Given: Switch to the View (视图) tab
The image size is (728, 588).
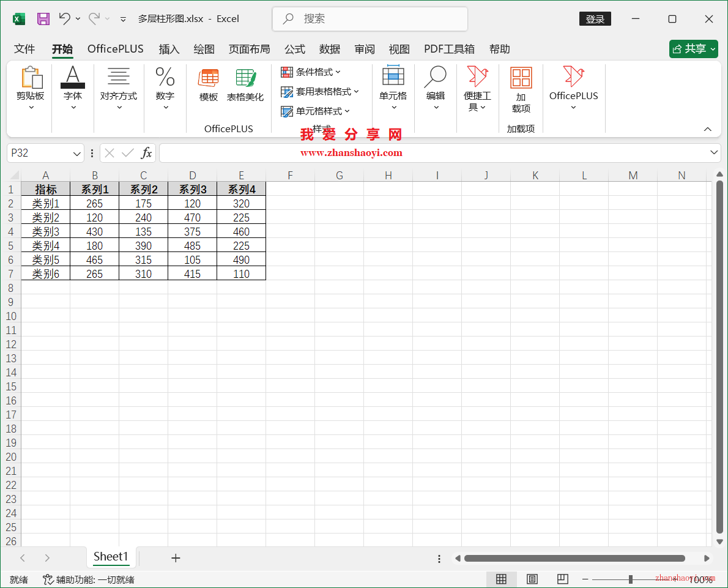Looking at the screenshot, I should click(x=399, y=49).
